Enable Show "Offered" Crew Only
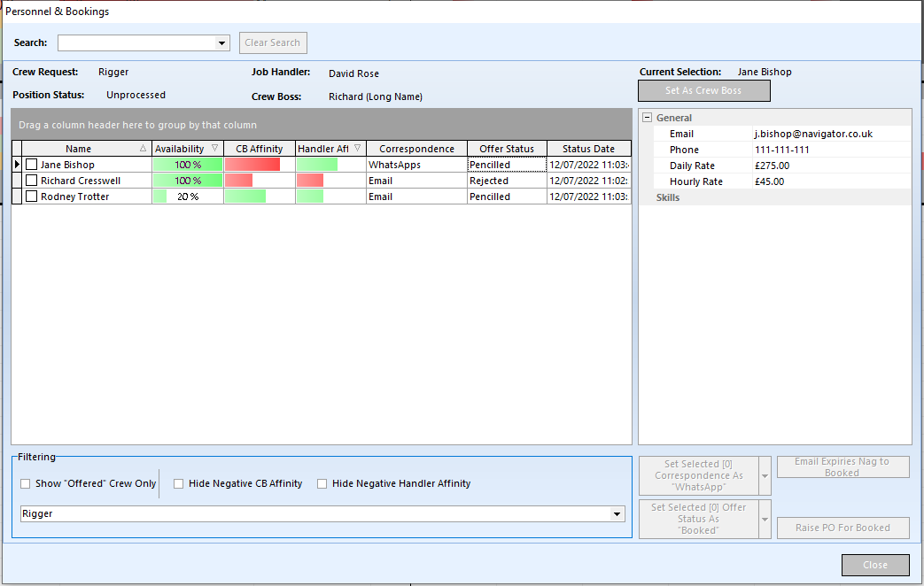The height and width of the screenshot is (586, 924). pyautogui.click(x=25, y=484)
